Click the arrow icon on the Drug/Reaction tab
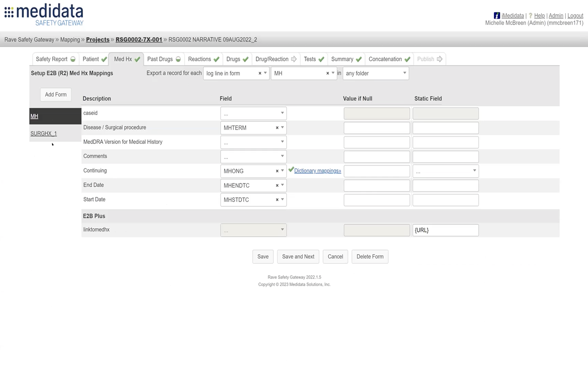This screenshot has height=368, width=588. click(294, 59)
